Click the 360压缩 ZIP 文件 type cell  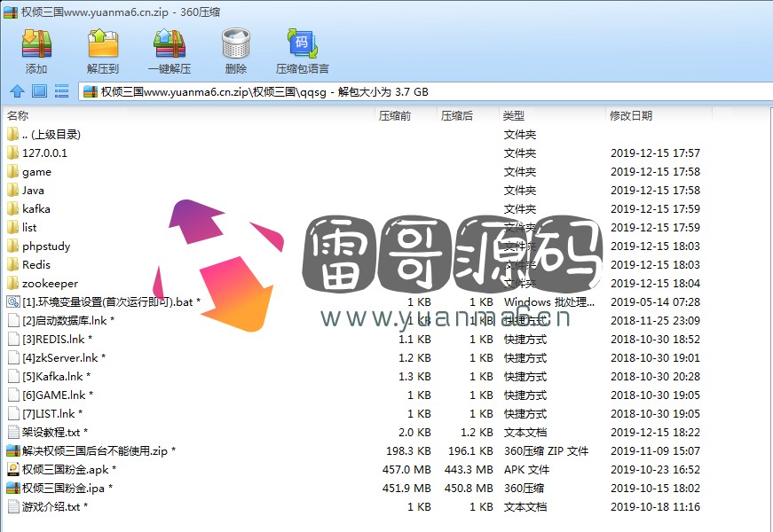[x=546, y=451]
